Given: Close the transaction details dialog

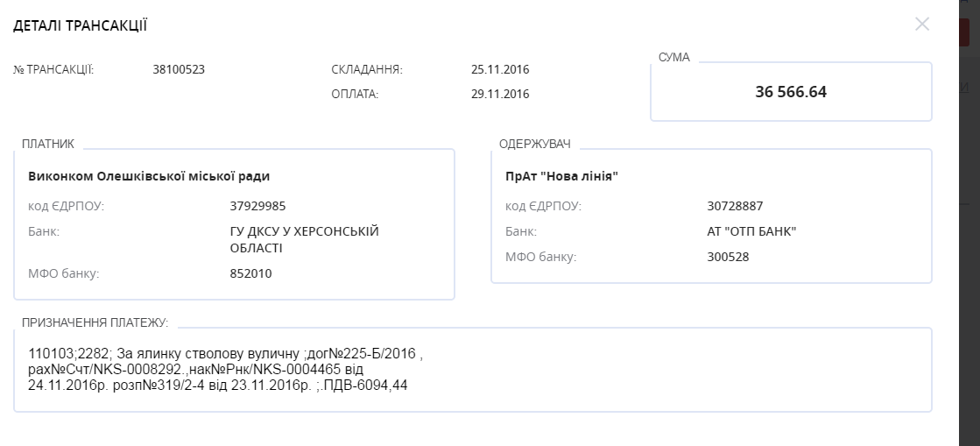Looking at the screenshot, I should pyautogui.click(x=922, y=25).
